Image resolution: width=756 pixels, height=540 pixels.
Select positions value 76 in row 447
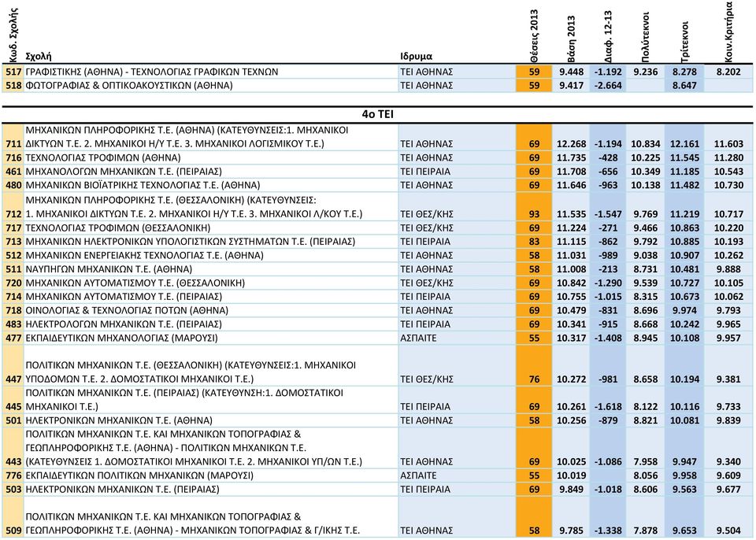[x=534, y=379]
